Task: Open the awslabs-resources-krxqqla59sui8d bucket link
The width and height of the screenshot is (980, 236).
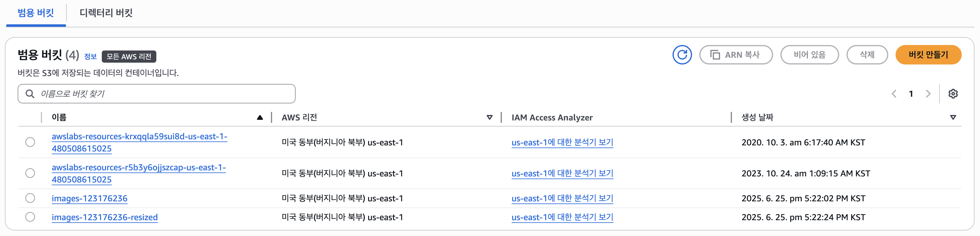Action: click(x=139, y=142)
